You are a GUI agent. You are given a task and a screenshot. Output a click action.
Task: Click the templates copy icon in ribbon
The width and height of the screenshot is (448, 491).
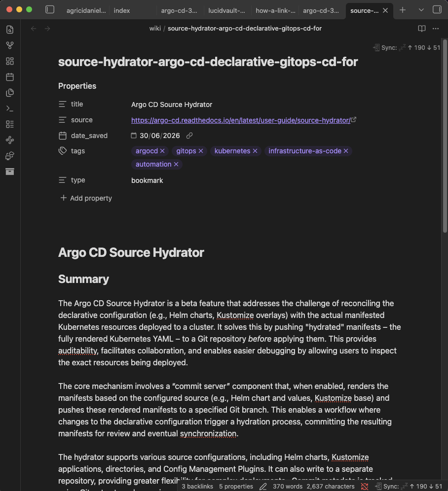10,93
